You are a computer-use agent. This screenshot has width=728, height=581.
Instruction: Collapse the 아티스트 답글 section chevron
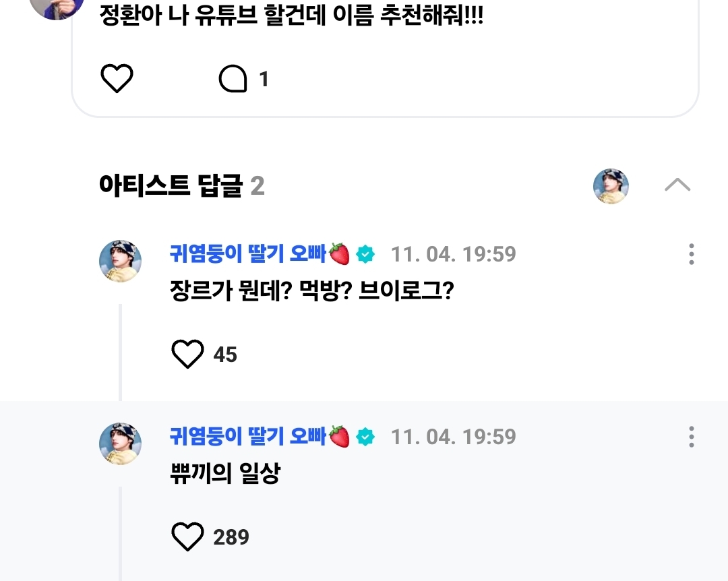coord(677,185)
